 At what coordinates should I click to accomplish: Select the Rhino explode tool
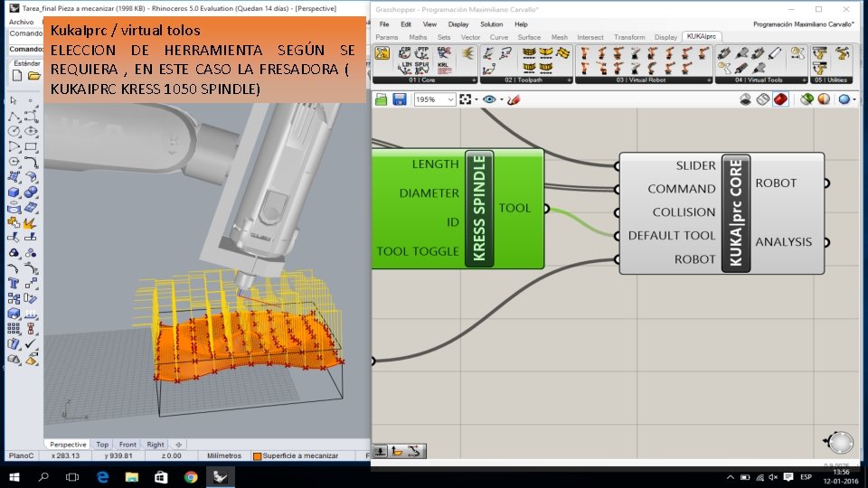pyautogui.click(x=29, y=223)
